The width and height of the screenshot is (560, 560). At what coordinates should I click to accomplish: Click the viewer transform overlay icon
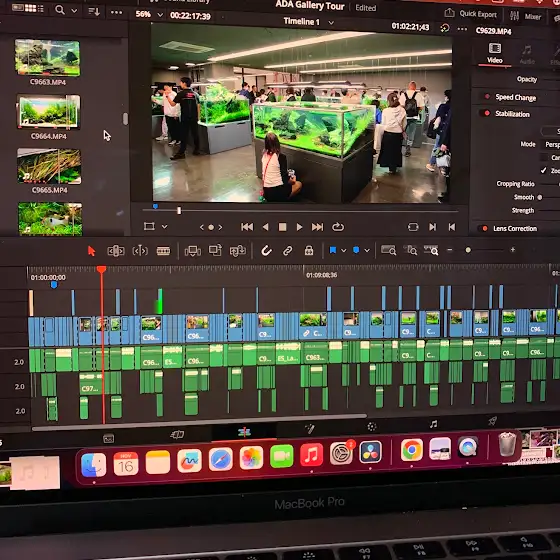click(x=149, y=226)
